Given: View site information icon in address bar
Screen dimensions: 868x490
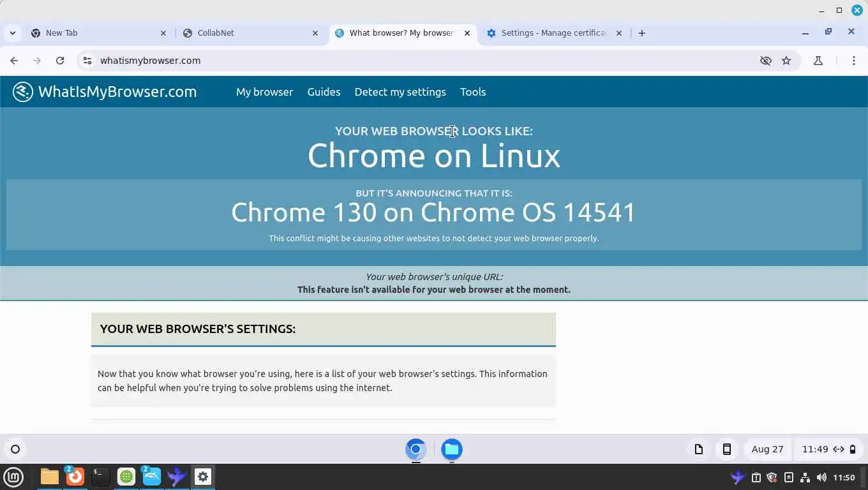Looking at the screenshot, I should point(87,61).
